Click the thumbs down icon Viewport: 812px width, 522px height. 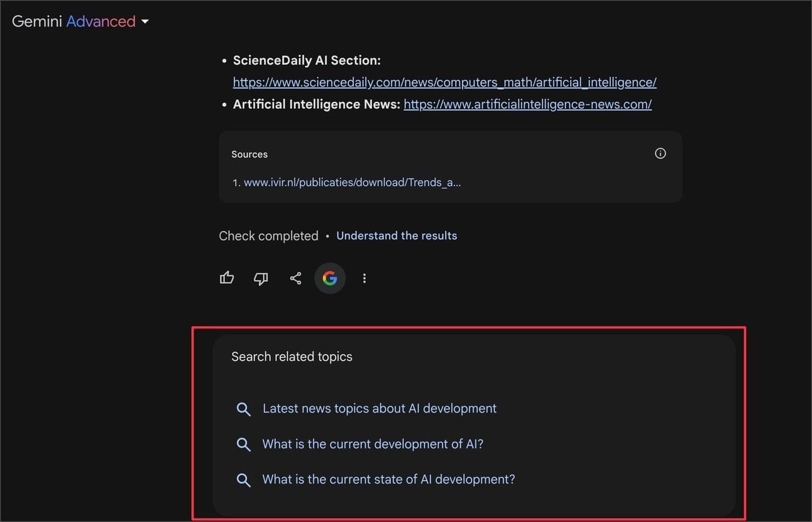[261, 278]
